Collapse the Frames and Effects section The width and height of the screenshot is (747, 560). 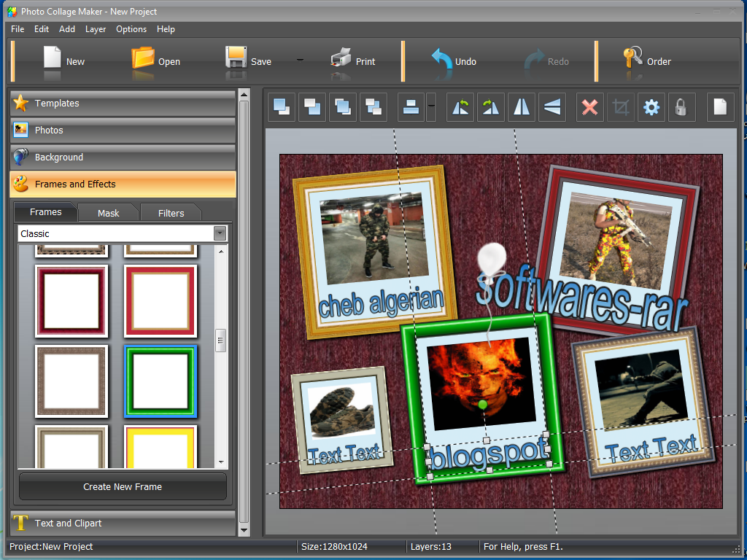click(x=123, y=184)
